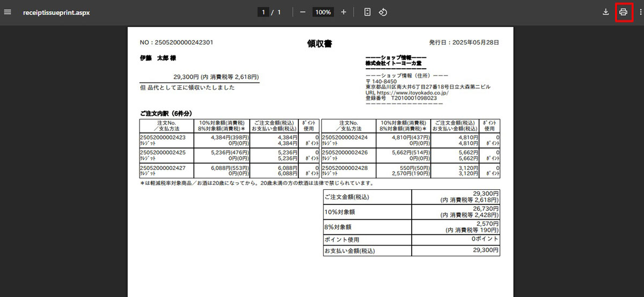Rotate the document counterclockwise

(383, 12)
